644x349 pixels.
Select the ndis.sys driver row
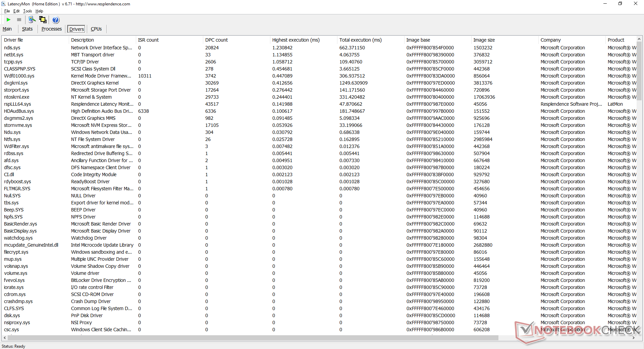[319, 48]
